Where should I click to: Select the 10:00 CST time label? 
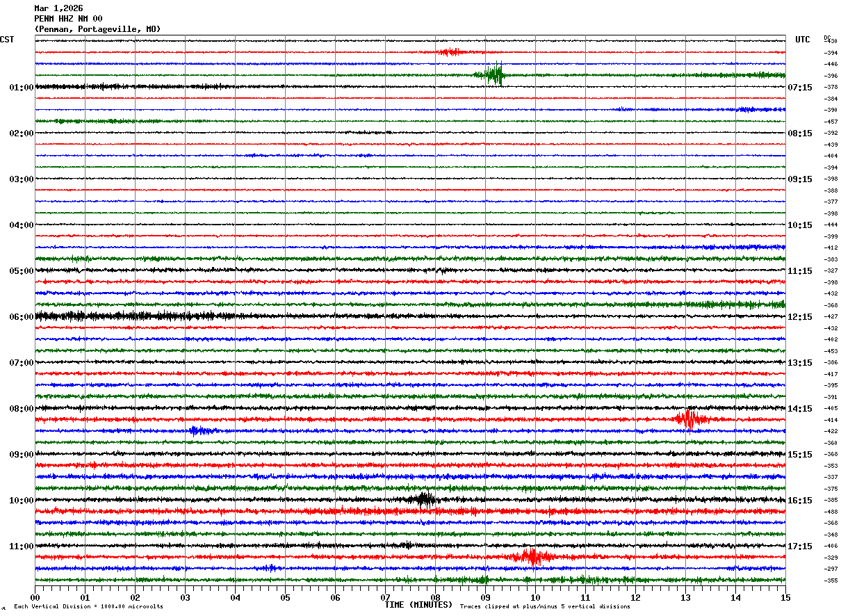[x=22, y=501]
